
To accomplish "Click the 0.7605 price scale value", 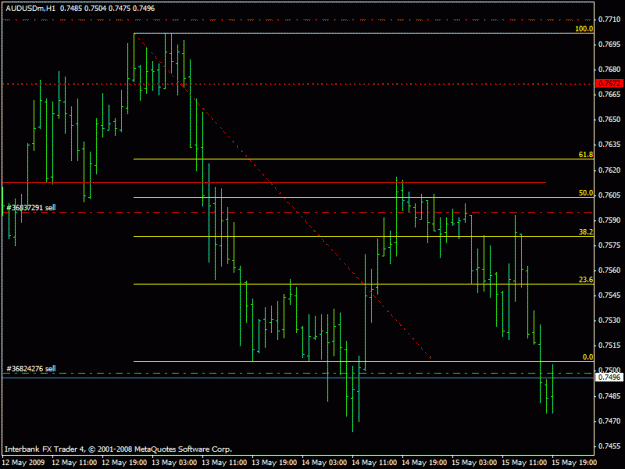I will click(609, 195).
